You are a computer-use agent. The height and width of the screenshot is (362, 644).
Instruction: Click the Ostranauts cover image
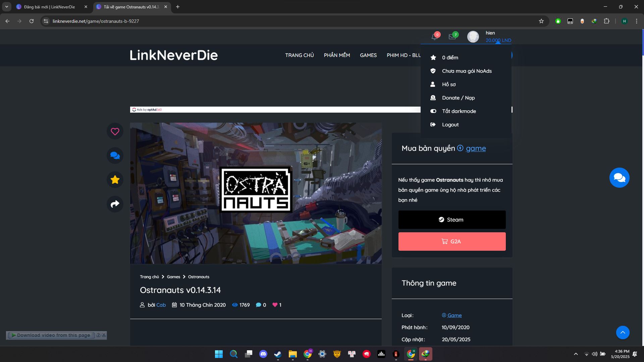[256, 193]
